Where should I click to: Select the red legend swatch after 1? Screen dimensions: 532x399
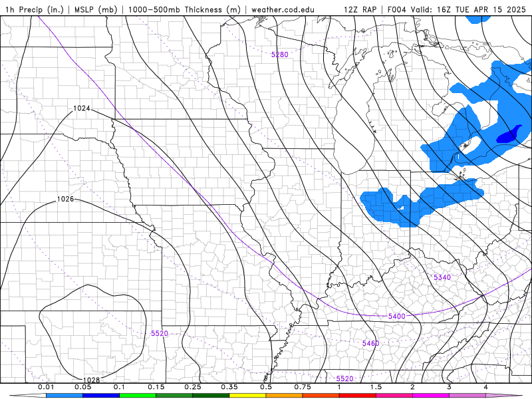(x=358, y=396)
